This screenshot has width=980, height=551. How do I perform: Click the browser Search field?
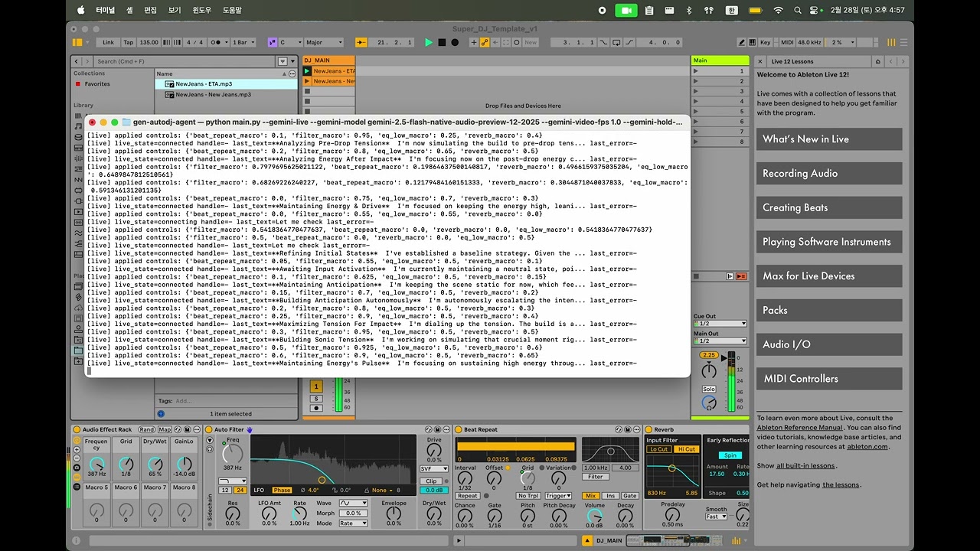click(184, 61)
